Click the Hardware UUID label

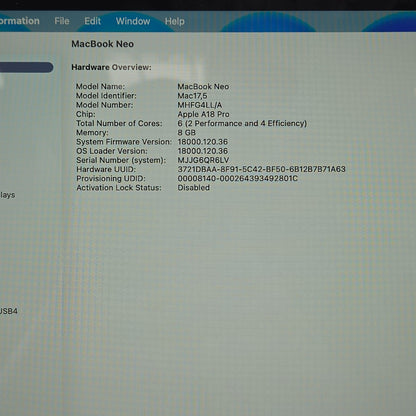click(x=106, y=169)
